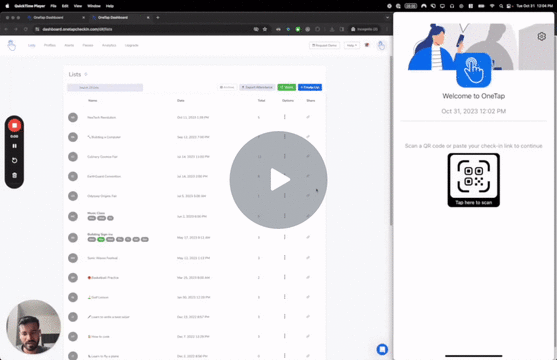Stop the recording with the red button
The height and width of the screenshot is (360, 557).
click(14, 125)
